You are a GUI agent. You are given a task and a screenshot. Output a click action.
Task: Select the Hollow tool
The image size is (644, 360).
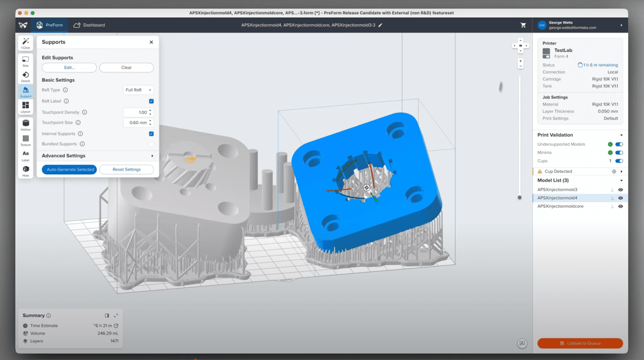tap(25, 125)
